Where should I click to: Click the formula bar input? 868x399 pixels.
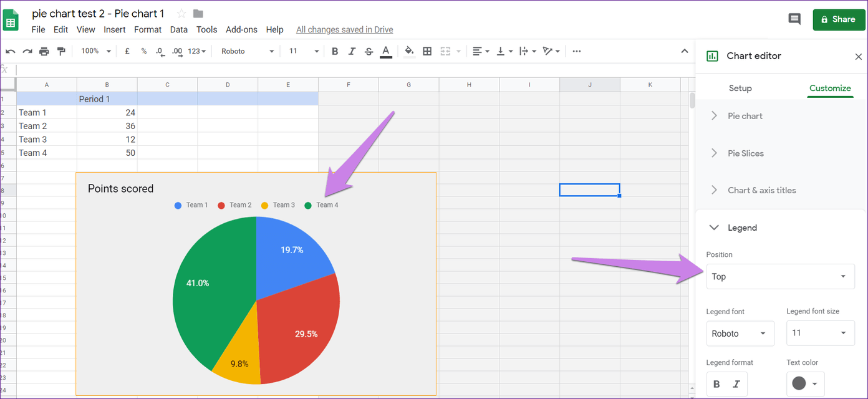click(x=355, y=69)
